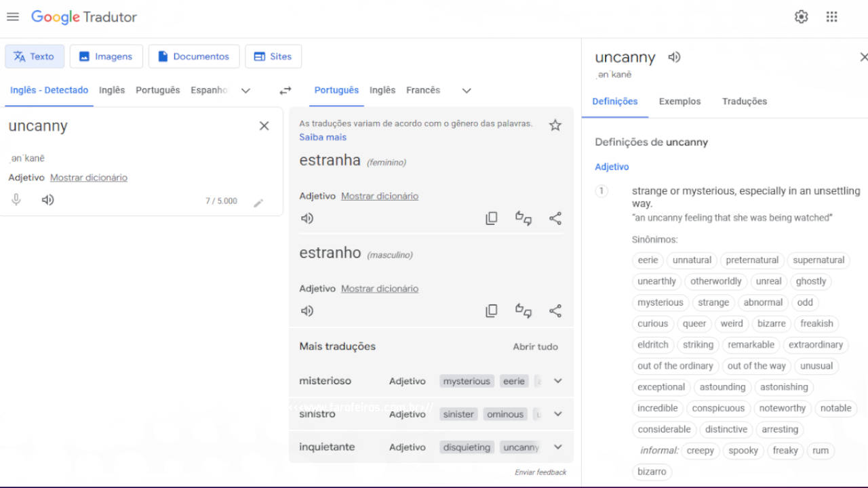Save translation with the star icon
The image size is (868, 488).
(555, 125)
